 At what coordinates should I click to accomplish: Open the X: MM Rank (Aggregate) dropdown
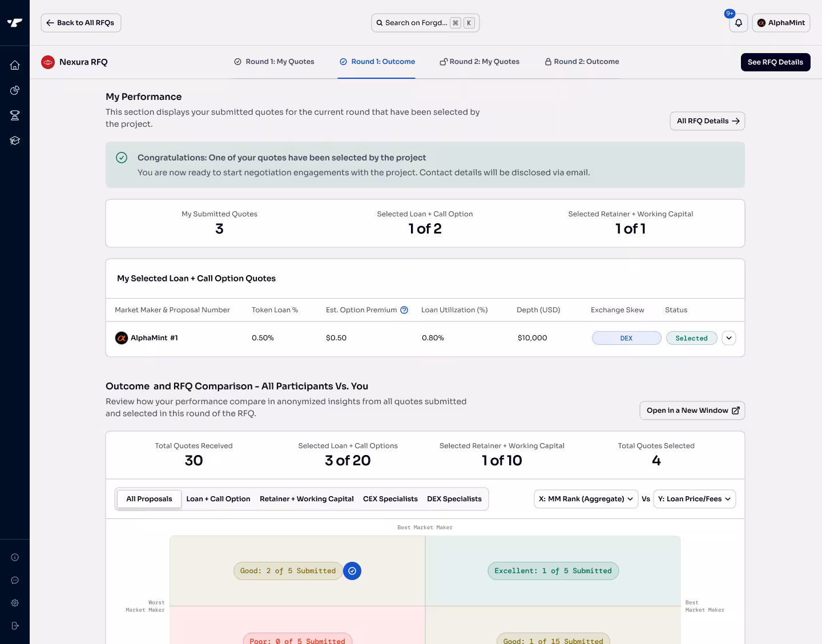pos(586,499)
